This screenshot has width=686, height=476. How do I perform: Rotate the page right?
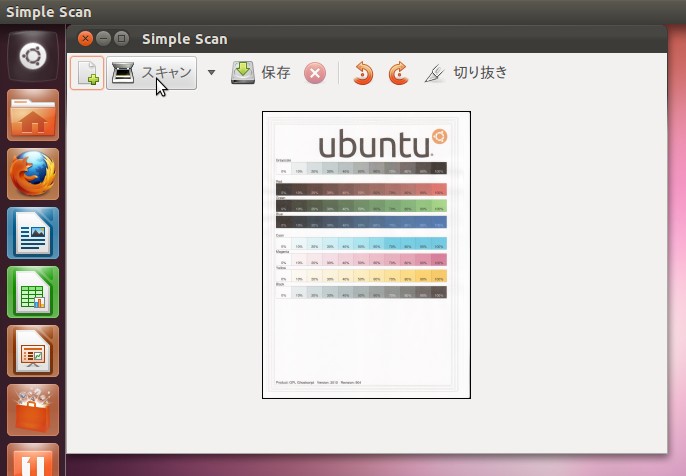coord(398,73)
